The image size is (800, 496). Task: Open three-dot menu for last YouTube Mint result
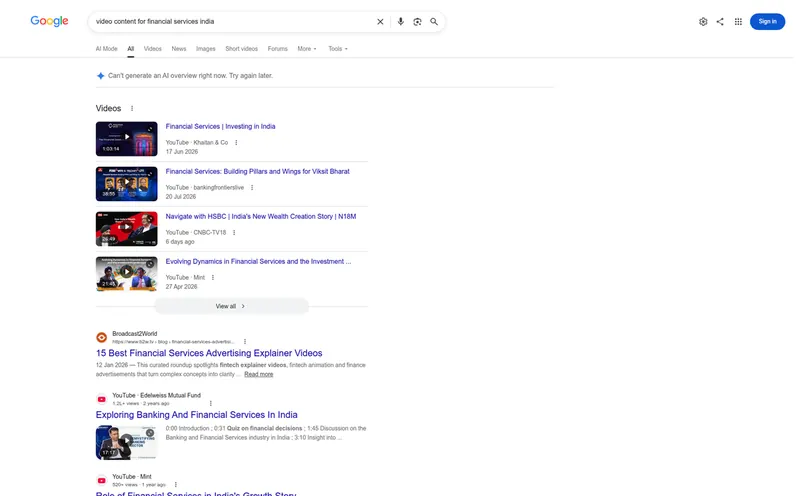pyautogui.click(x=176, y=484)
